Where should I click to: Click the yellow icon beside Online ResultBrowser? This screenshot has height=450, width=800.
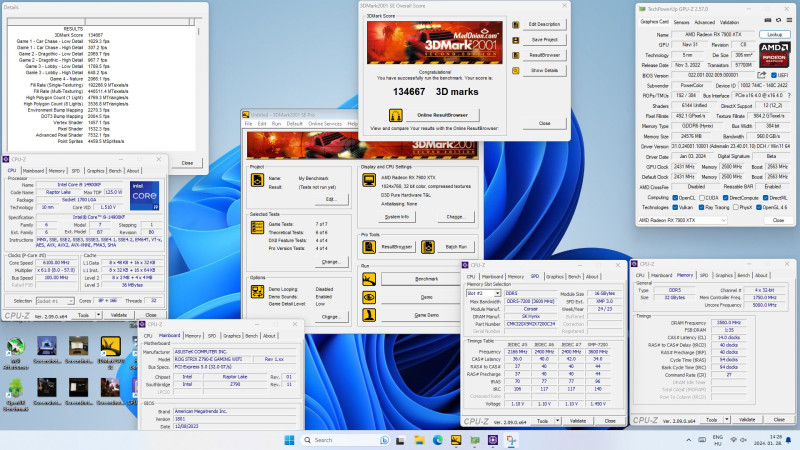pyautogui.click(x=395, y=115)
